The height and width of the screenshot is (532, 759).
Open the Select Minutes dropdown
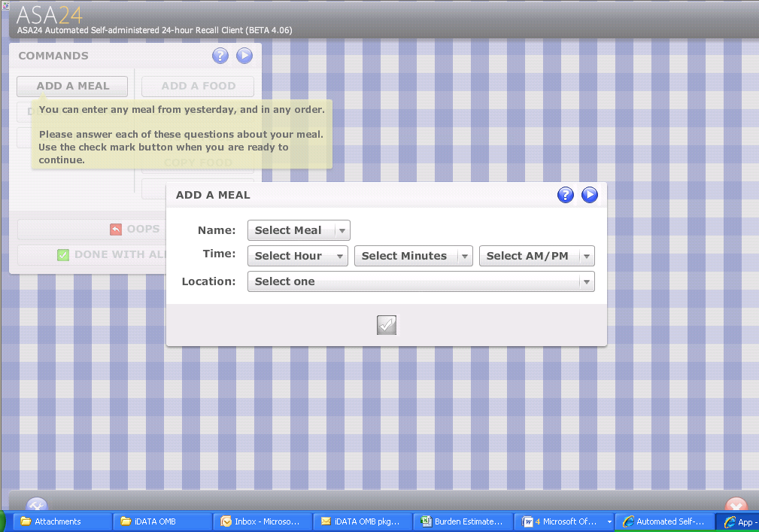pos(413,256)
